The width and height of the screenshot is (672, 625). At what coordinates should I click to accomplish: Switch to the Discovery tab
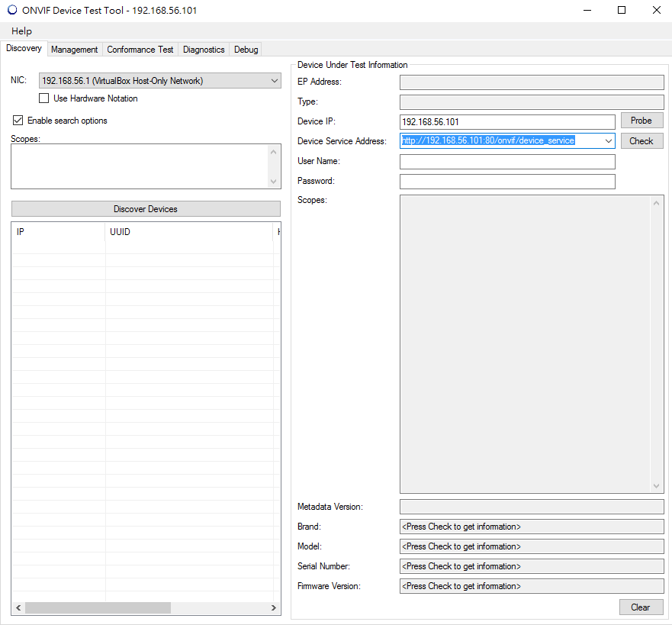pos(24,48)
